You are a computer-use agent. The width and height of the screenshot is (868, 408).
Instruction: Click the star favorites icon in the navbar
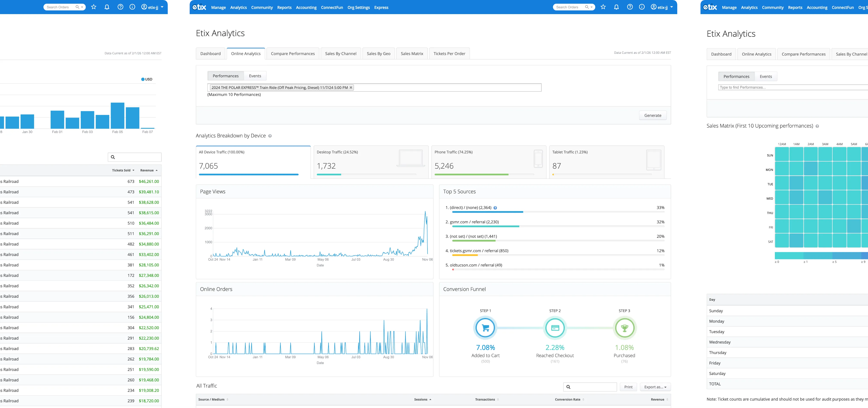pos(603,7)
